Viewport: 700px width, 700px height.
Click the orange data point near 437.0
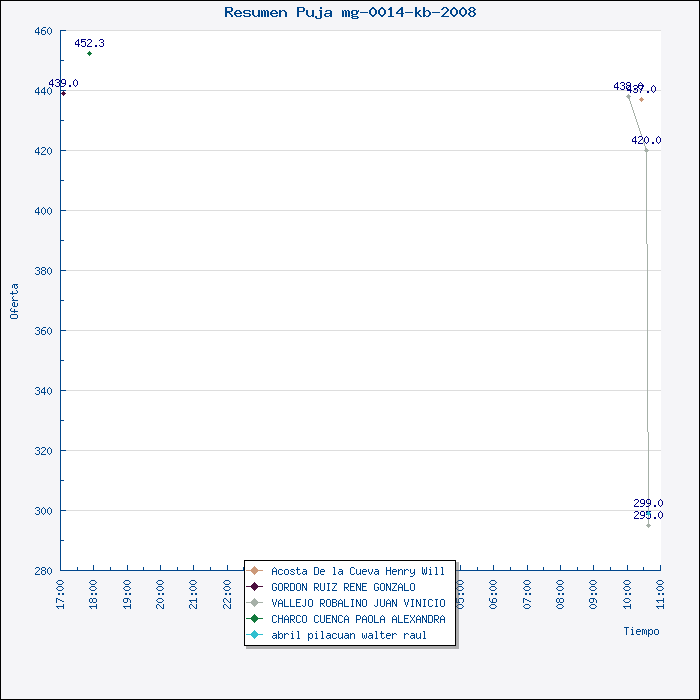click(x=641, y=99)
